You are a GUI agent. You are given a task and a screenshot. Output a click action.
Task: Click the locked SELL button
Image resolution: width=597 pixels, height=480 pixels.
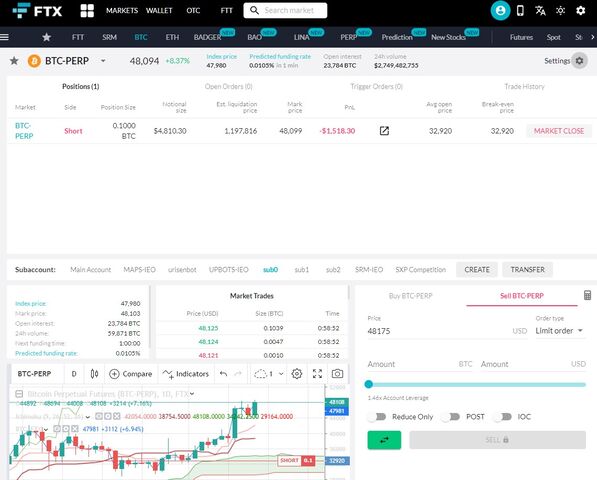point(497,440)
